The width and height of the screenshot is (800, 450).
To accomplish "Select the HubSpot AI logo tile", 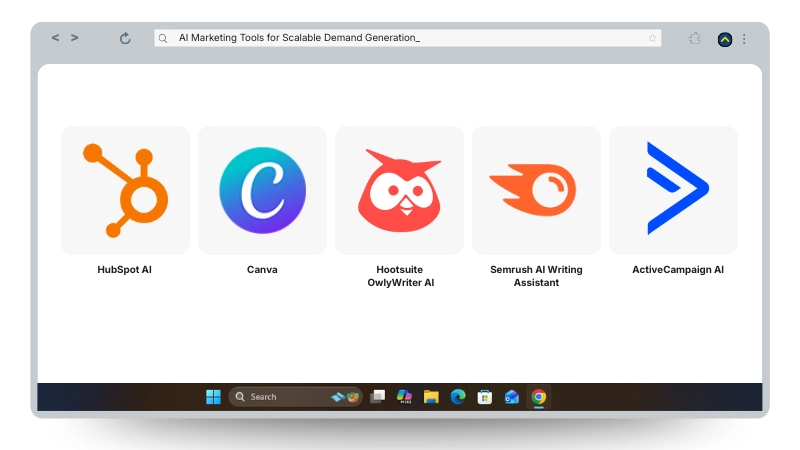I will 126,190.
